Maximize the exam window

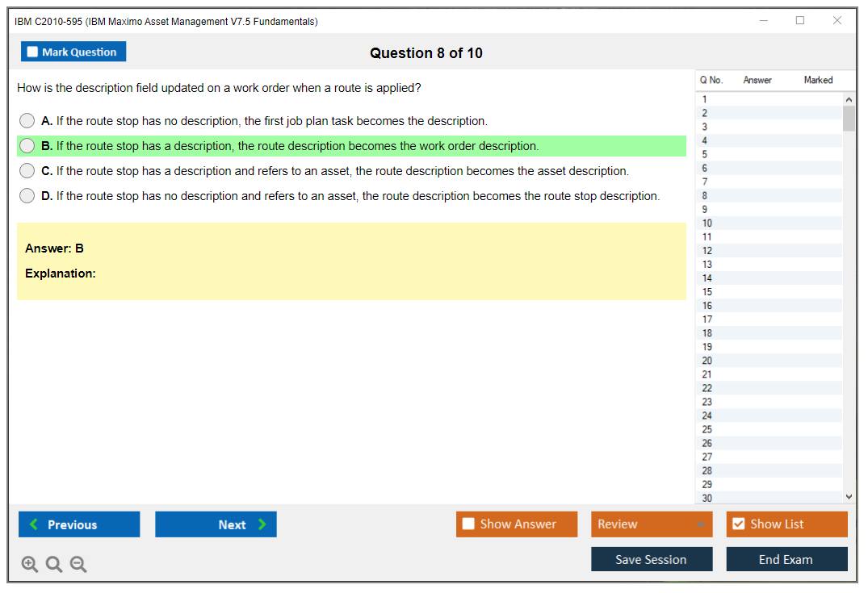coord(800,21)
